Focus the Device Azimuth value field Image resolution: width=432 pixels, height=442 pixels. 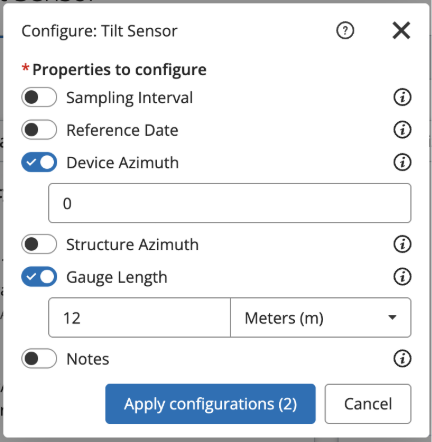point(230,203)
